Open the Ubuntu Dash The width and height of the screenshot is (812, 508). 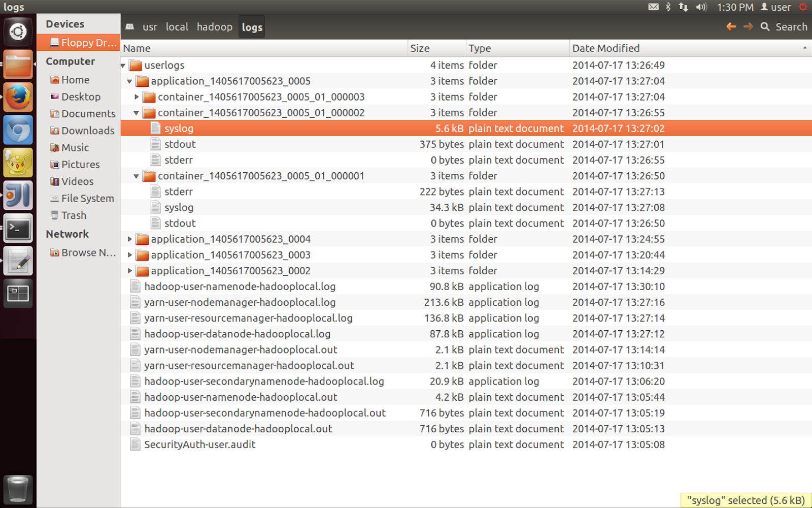click(x=18, y=31)
